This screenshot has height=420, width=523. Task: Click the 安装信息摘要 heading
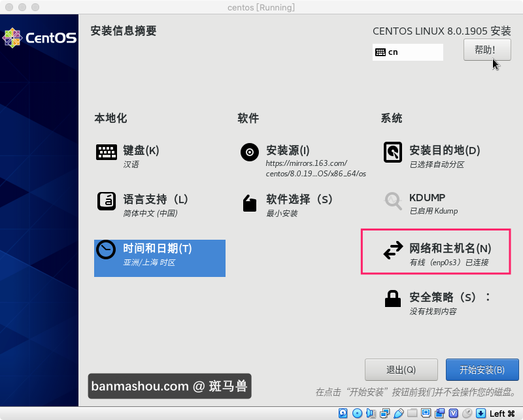pyautogui.click(x=124, y=31)
